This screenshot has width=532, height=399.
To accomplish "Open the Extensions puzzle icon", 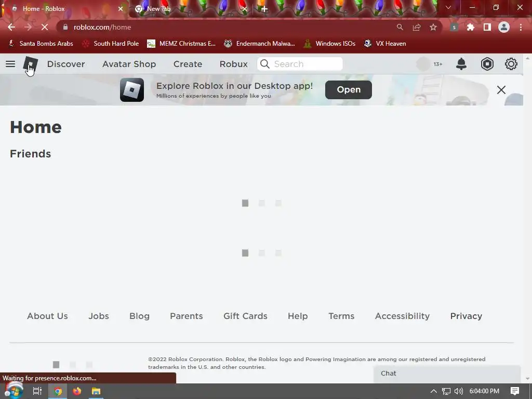I will 471,27.
